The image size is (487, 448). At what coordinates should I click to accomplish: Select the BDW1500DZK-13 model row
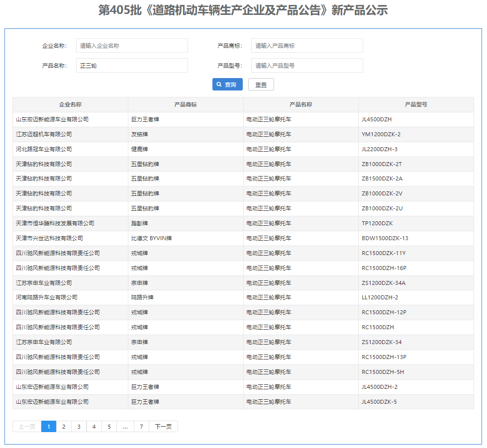pyautogui.click(x=385, y=238)
